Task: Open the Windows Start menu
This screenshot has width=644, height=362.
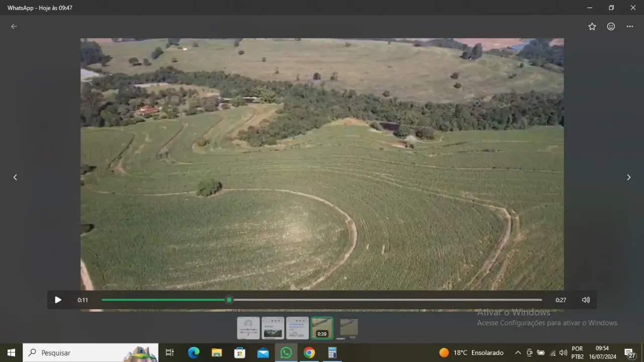Action: (11, 353)
